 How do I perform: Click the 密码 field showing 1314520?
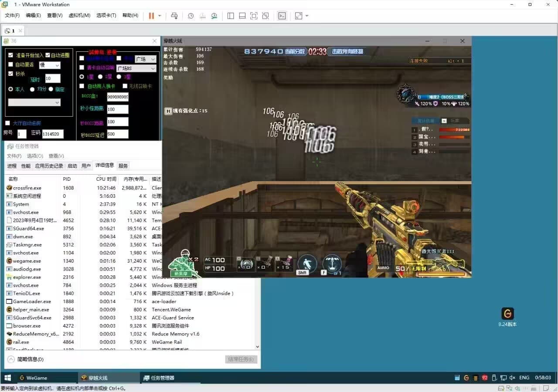[x=53, y=134]
